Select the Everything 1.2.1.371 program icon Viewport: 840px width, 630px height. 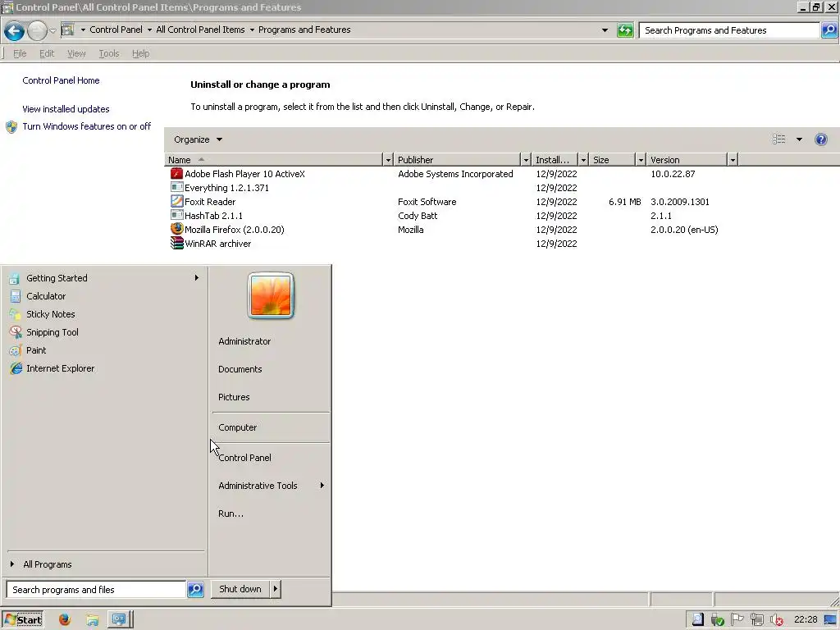[x=176, y=188]
